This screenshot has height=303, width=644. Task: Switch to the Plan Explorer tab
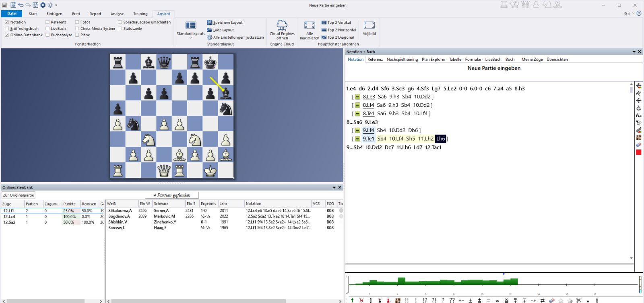click(x=433, y=59)
